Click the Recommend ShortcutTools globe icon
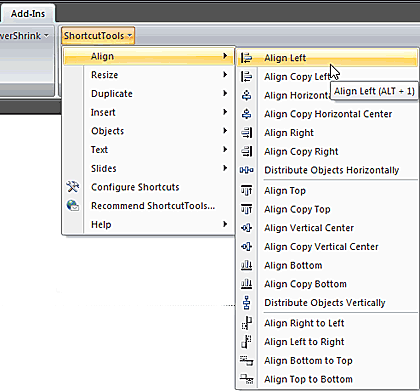Viewport: 420px width, 391px height. click(x=73, y=205)
